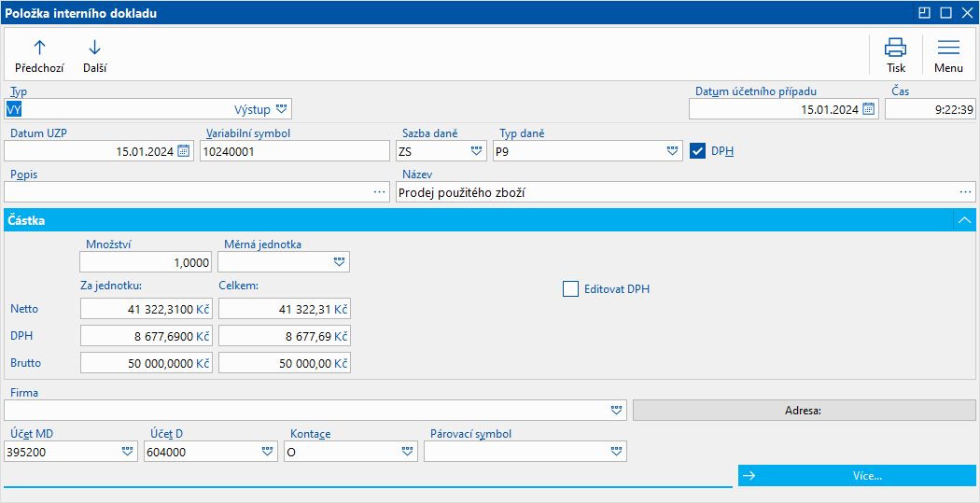This screenshot has width=980, height=503.
Task: Click Netto za jednotku field
Action: click(x=147, y=309)
